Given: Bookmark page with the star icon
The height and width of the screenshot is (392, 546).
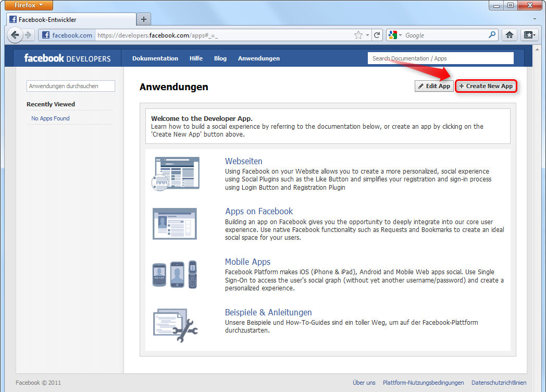Looking at the screenshot, I should [x=358, y=35].
